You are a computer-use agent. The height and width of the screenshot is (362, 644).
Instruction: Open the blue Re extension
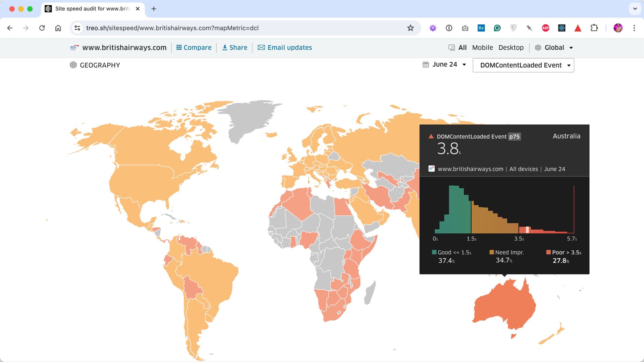coord(481,28)
